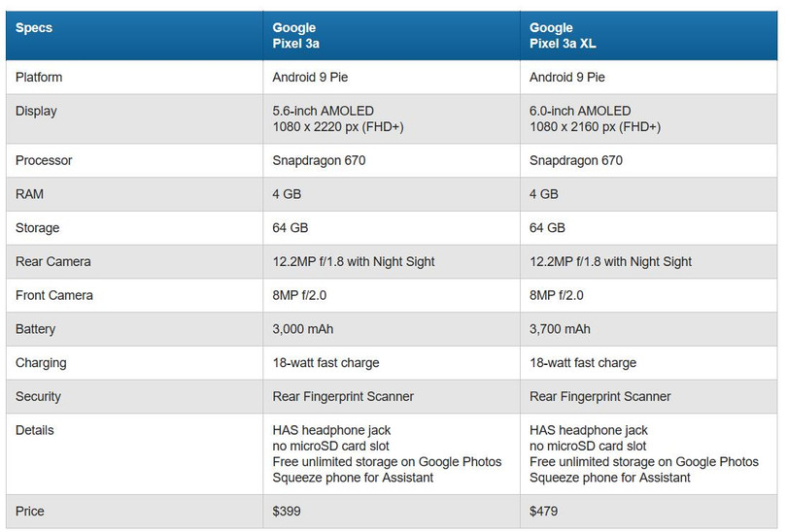Click the Google Pixel 3a XL column header
This screenshot has width=787, height=532.
click(566, 36)
